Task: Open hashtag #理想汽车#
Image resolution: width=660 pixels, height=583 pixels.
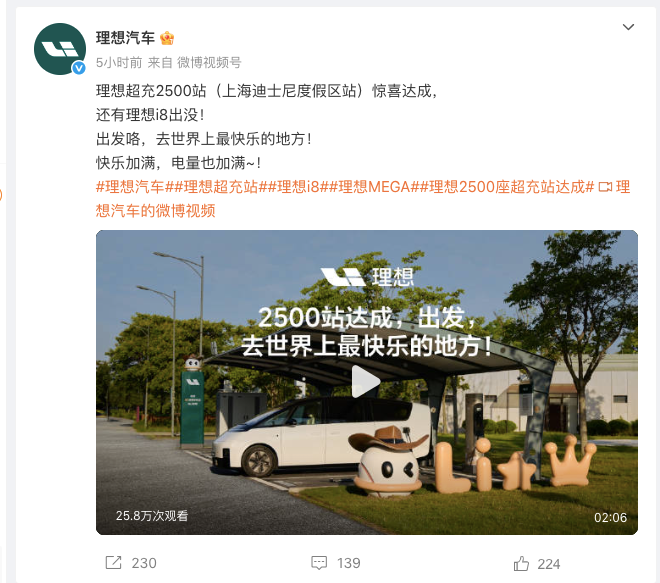Action: (130, 187)
